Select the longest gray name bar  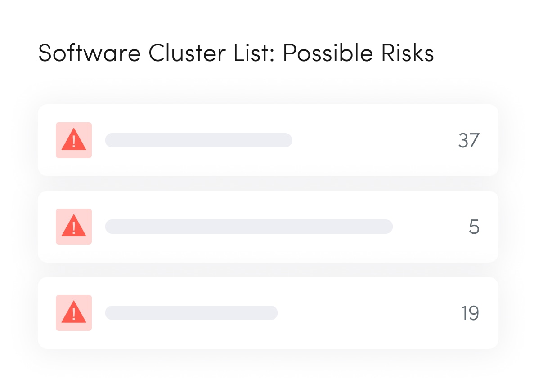click(x=249, y=227)
